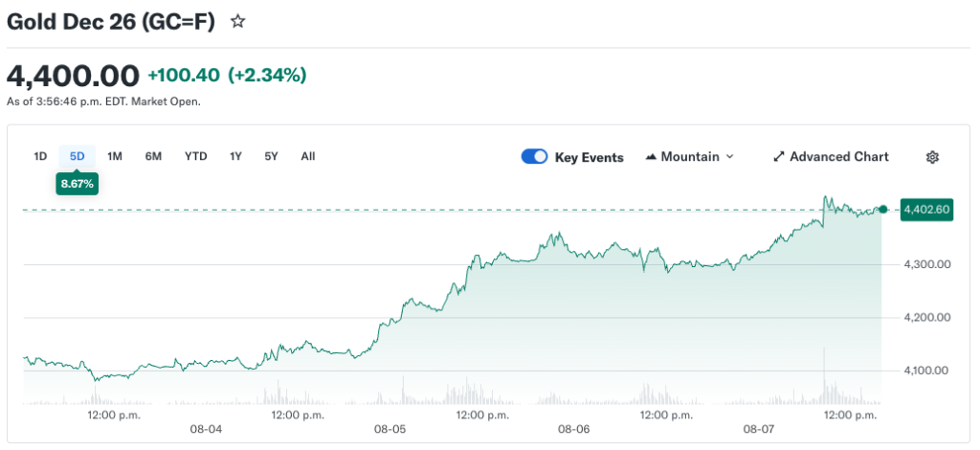The height and width of the screenshot is (450, 980).
Task: Select the 5D time range
Action: [77, 156]
